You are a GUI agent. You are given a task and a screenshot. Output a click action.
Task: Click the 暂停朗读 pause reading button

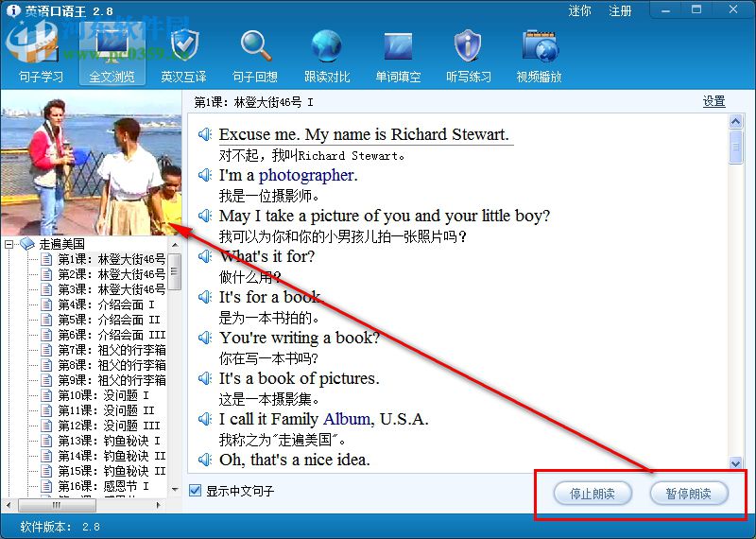pyautogui.click(x=689, y=494)
